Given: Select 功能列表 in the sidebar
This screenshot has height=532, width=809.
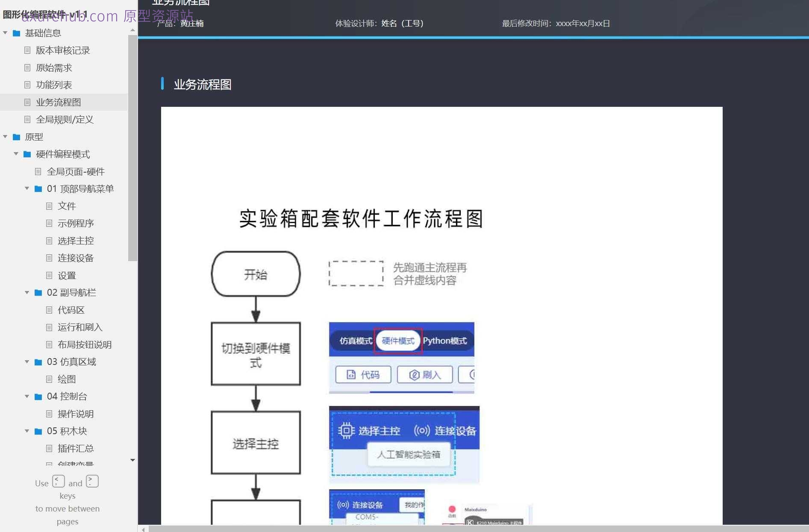Looking at the screenshot, I should click(55, 85).
